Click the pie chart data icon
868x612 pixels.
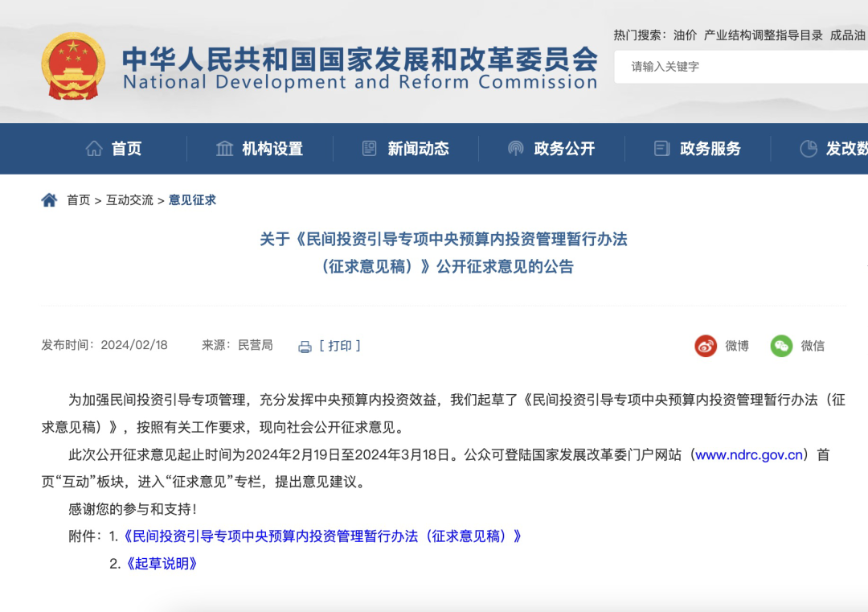pos(809,149)
